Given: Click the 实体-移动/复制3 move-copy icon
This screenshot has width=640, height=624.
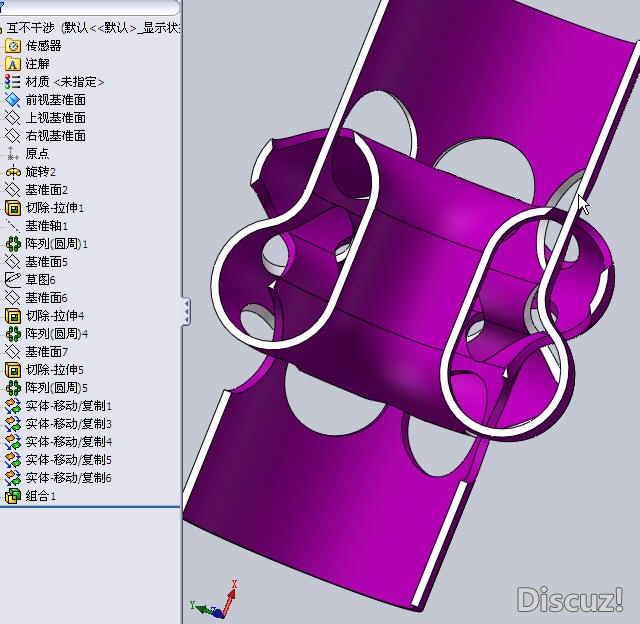Looking at the screenshot, I should click(x=13, y=424).
